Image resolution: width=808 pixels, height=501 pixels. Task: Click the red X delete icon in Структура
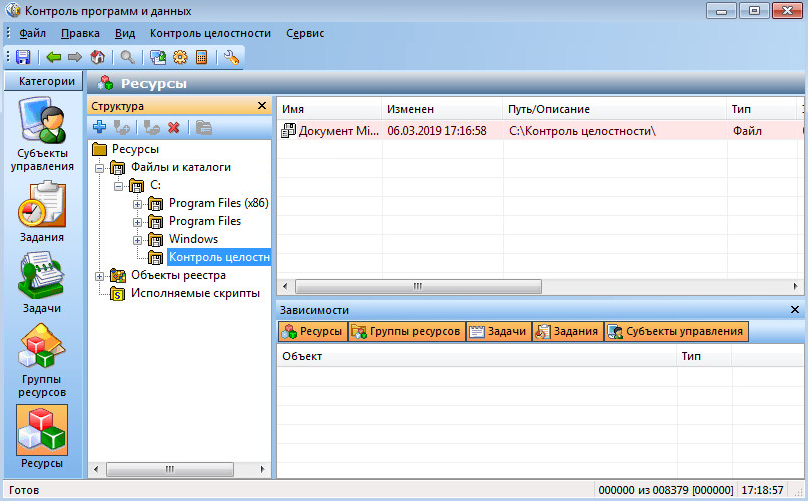[174, 127]
